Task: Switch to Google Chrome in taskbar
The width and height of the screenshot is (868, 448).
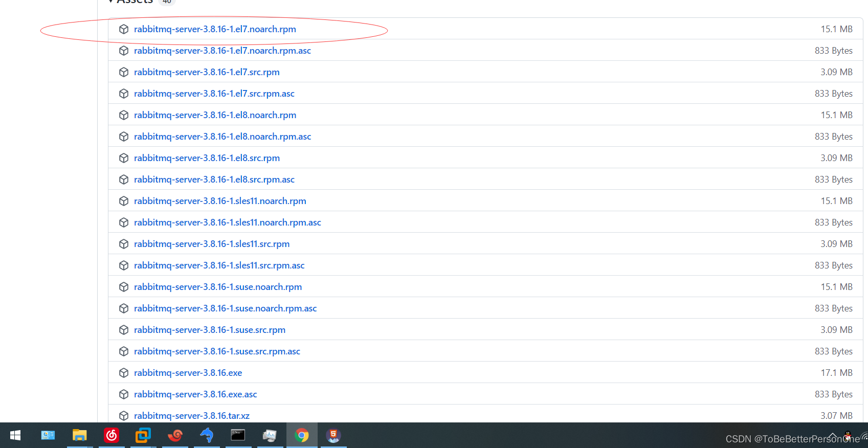Action: (302, 435)
